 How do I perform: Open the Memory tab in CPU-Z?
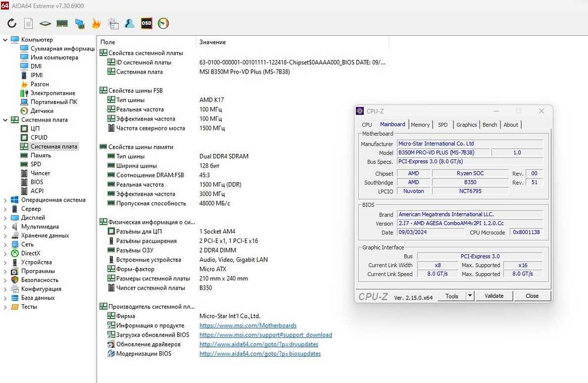click(x=420, y=125)
